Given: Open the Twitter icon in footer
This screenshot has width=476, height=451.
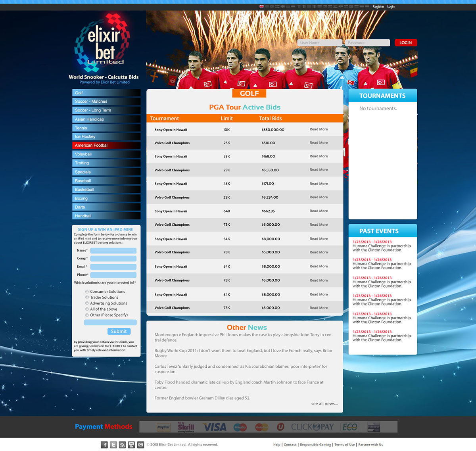Looking at the screenshot, I should (x=113, y=445).
